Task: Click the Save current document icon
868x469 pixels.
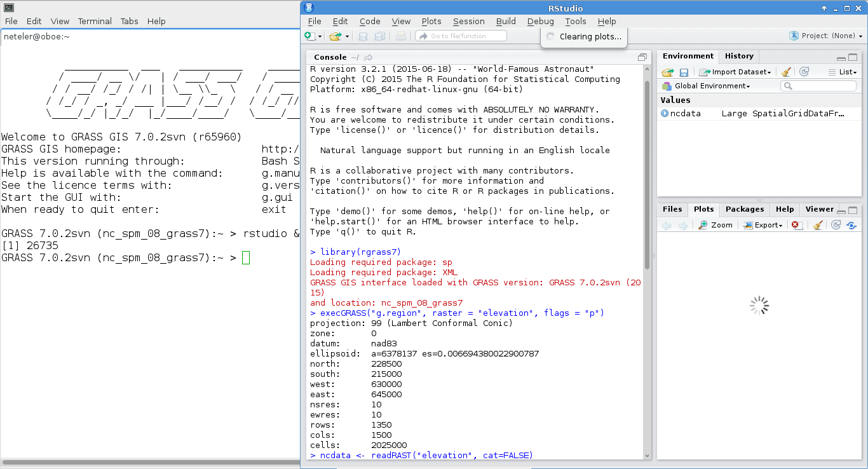Action: (x=363, y=36)
